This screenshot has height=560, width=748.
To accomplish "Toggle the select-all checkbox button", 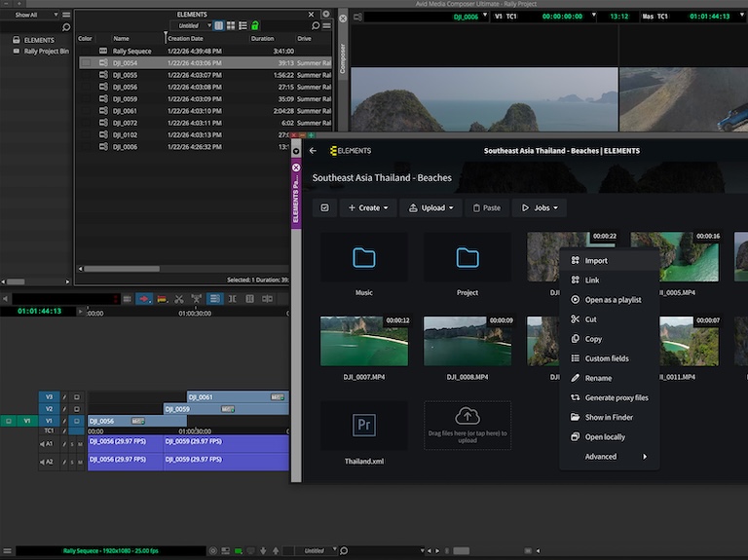I will (325, 208).
